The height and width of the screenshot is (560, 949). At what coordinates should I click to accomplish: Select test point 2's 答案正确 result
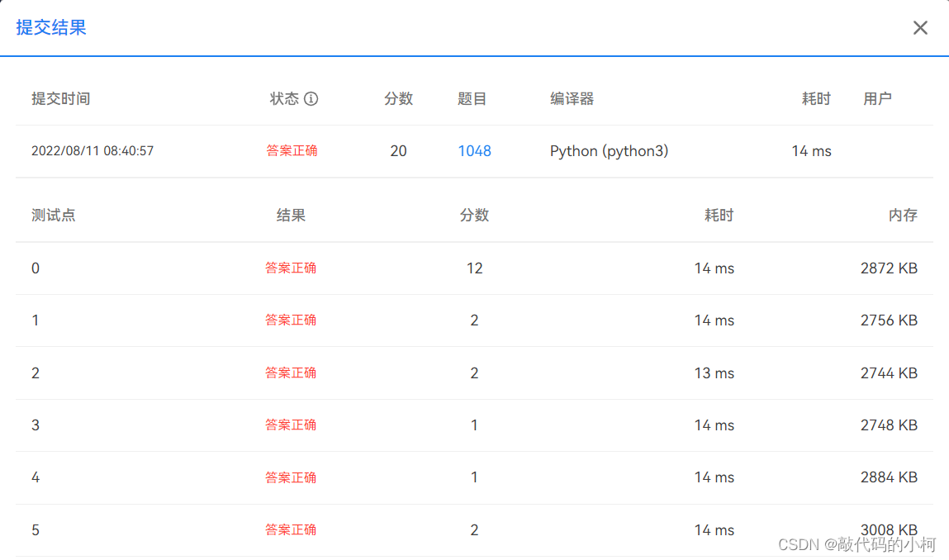(292, 373)
